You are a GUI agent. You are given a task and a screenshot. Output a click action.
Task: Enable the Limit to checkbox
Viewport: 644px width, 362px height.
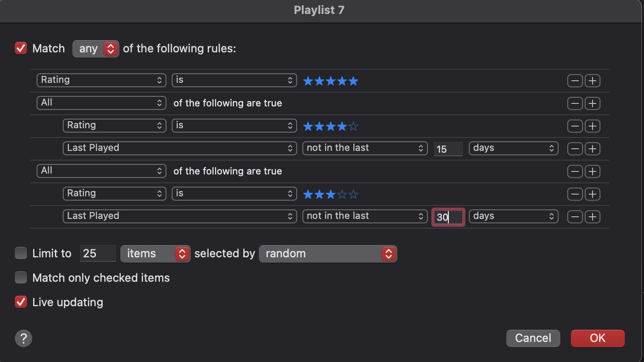[x=21, y=253]
